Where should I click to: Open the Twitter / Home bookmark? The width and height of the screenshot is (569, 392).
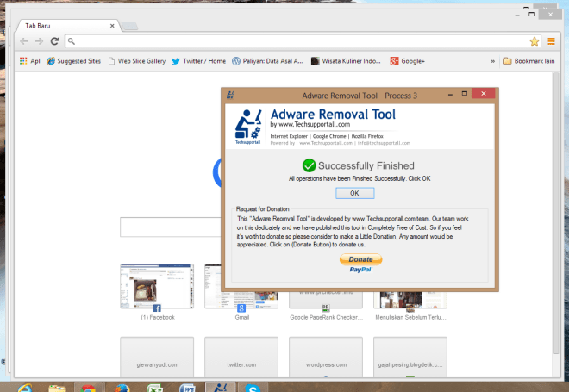(199, 61)
